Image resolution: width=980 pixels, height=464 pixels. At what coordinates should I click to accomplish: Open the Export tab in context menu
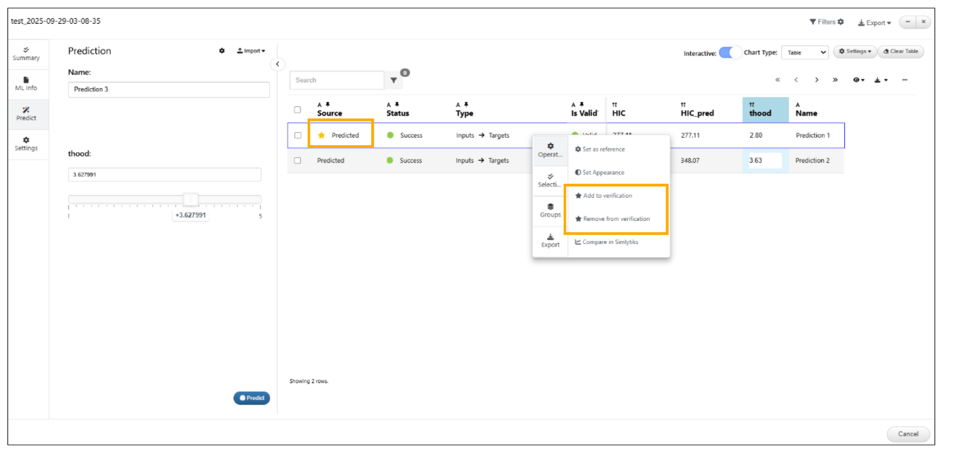coord(550,241)
